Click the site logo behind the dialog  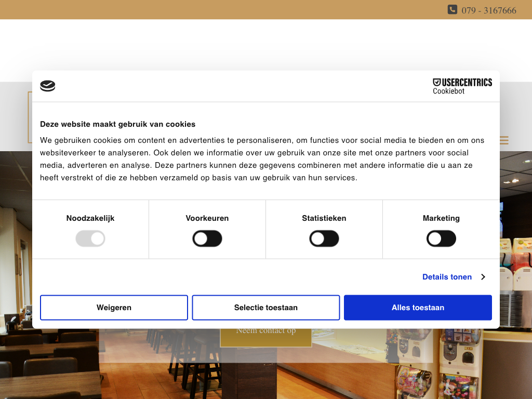30,117
